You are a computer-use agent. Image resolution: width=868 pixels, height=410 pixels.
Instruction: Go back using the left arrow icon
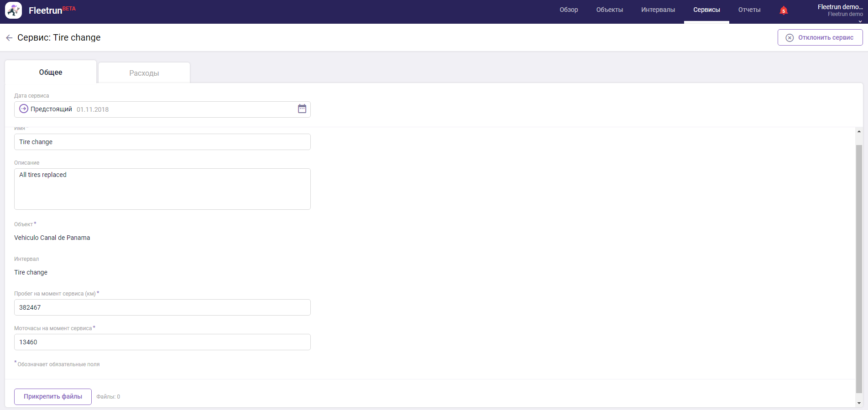[9, 38]
